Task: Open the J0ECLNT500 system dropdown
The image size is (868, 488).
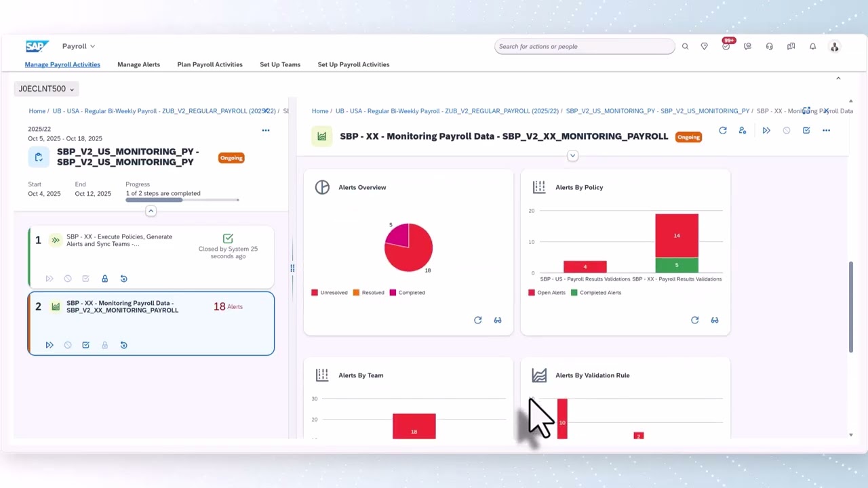Action: (46, 89)
